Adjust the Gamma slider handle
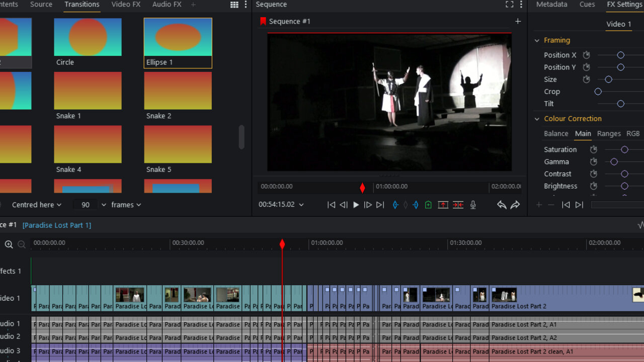 pyautogui.click(x=614, y=161)
